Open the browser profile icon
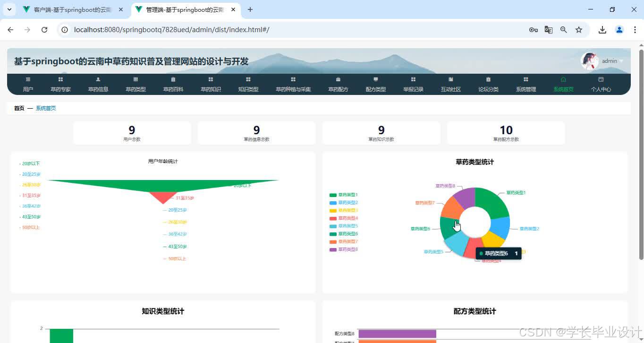Image resolution: width=644 pixels, height=343 pixels. 619,30
